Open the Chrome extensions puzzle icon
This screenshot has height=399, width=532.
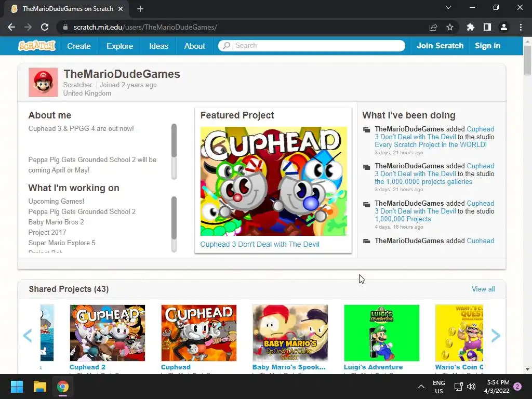pos(471,27)
